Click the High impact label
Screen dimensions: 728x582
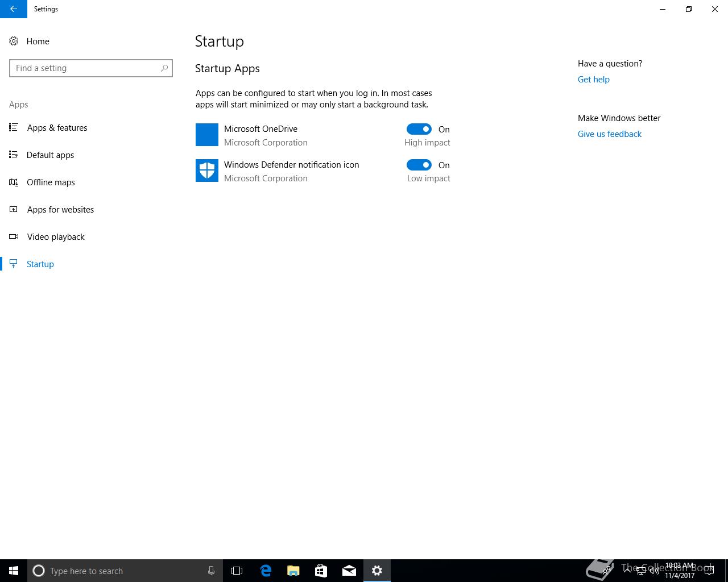[x=427, y=143]
